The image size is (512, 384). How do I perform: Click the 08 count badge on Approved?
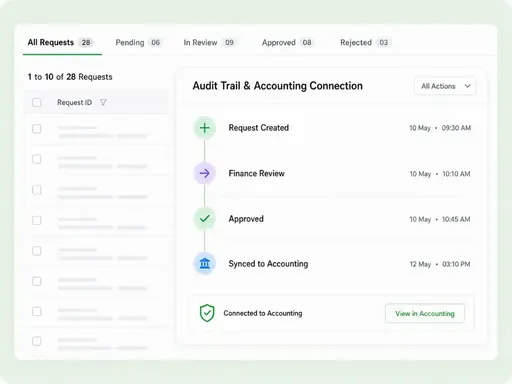(x=307, y=42)
